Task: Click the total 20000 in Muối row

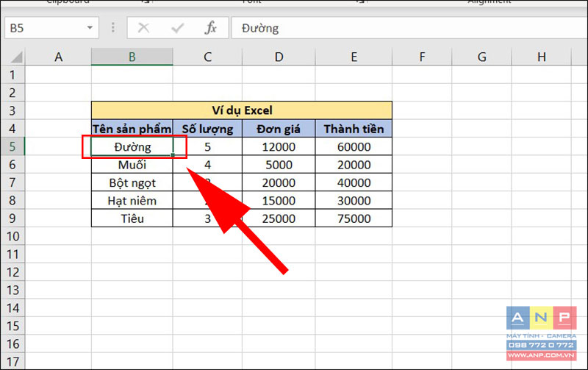Action: [x=354, y=164]
